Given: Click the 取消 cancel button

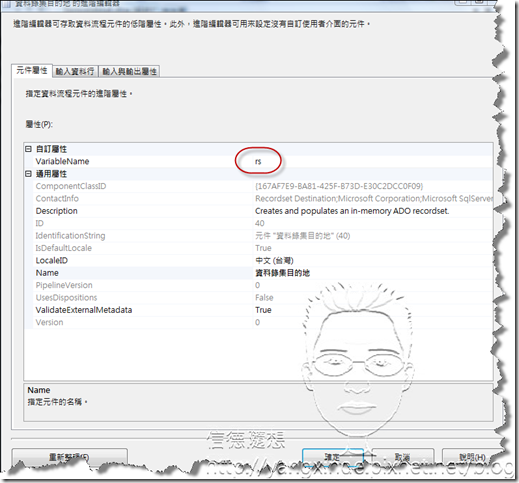Looking at the screenshot, I should click(403, 457).
